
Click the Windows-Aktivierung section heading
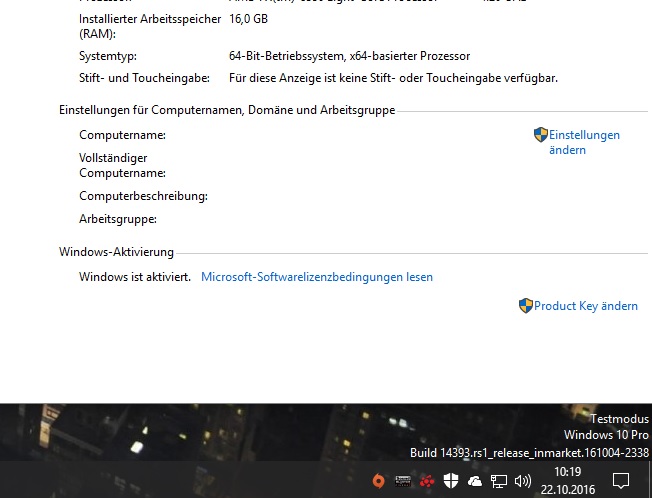coord(116,252)
